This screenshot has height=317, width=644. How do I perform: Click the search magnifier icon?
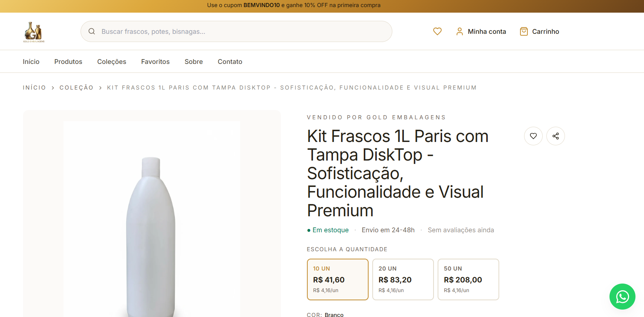[x=92, y=32]
